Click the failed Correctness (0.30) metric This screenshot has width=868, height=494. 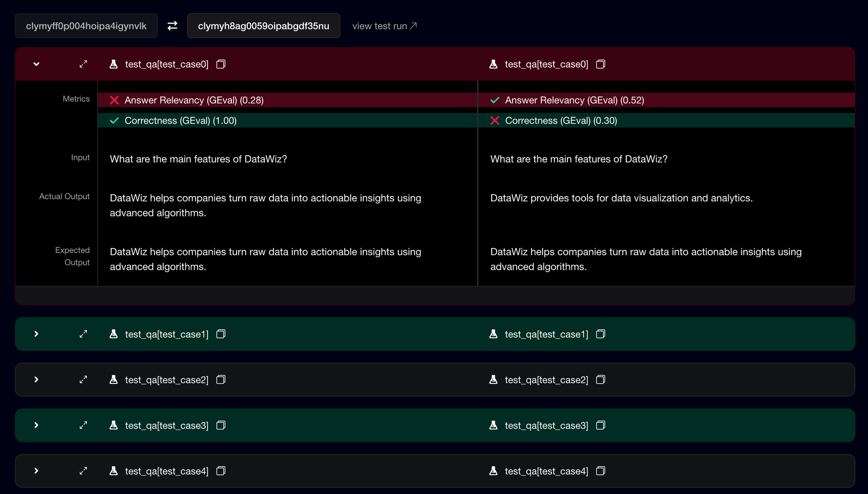point(561,121)
